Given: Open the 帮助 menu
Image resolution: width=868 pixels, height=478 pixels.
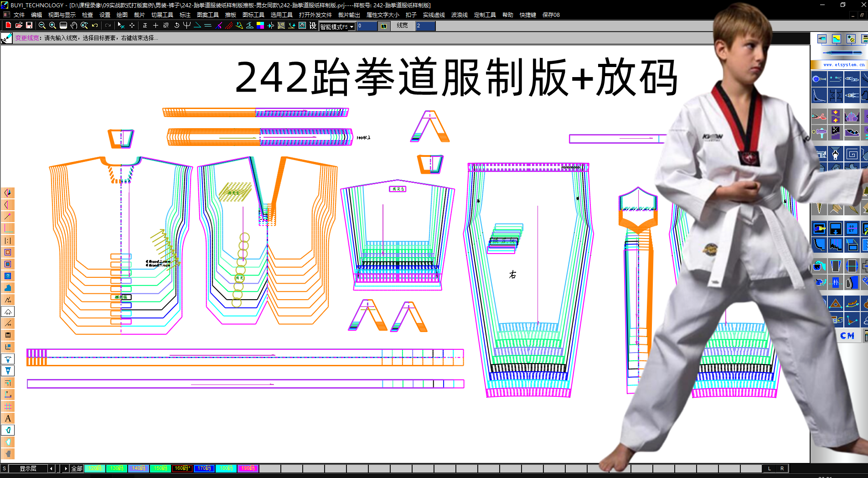Looking at the screenshot, I should (508, 15).
